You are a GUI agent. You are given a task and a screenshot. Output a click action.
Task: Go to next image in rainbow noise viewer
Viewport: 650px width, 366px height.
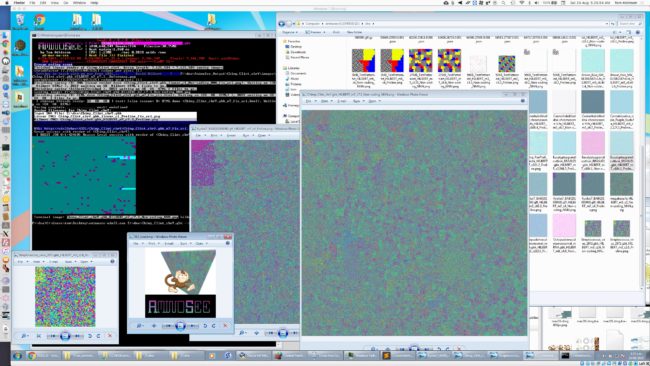(x=77, y=336)
